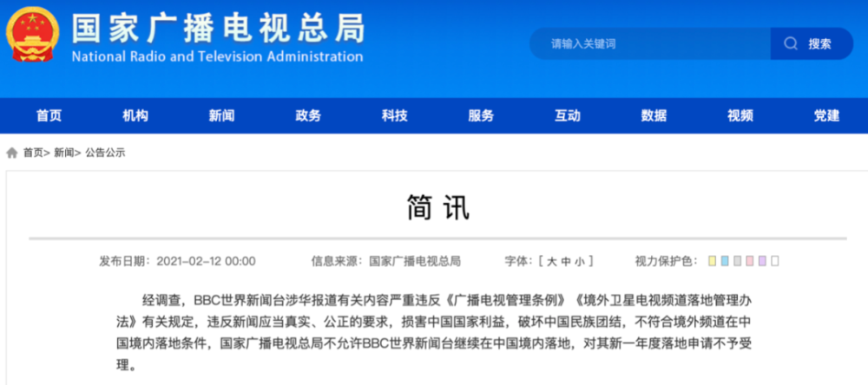Go to the 视频 section
The image size is (868, 385).
coord(740,115)
